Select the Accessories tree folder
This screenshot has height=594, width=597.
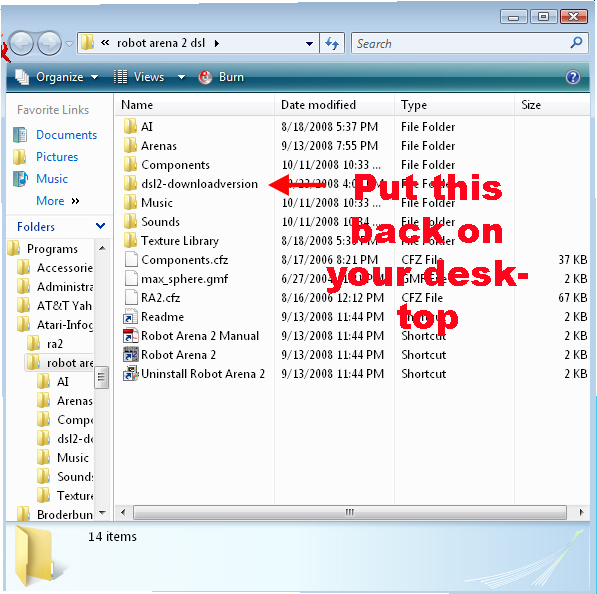tap(65, 268)
